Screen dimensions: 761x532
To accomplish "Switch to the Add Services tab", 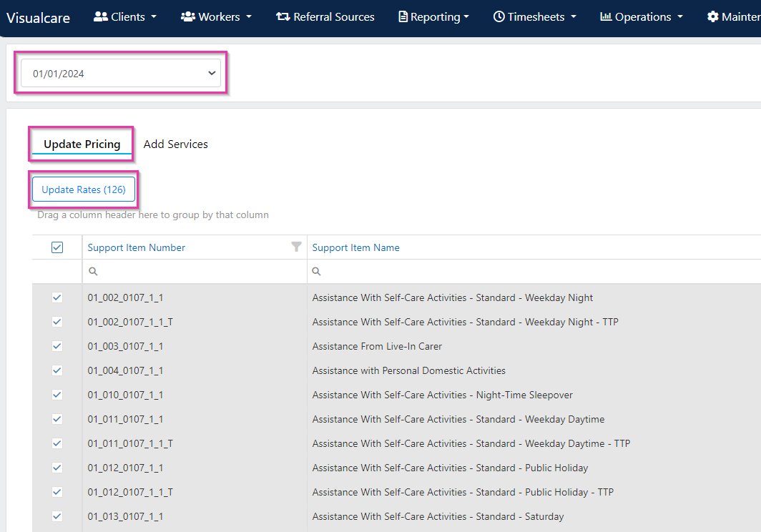I will [176, 144].
